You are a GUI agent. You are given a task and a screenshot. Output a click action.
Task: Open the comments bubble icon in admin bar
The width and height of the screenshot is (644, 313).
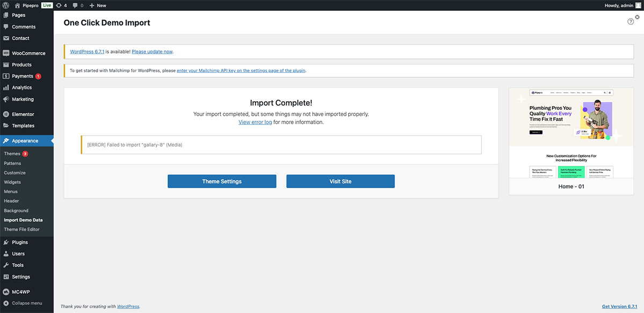[75, 5]
